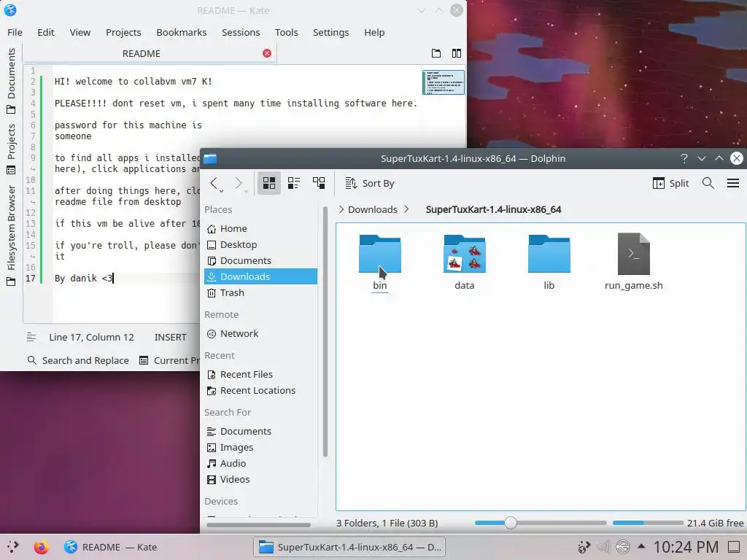Open Trash in Places panel

[x=260, y=293]
